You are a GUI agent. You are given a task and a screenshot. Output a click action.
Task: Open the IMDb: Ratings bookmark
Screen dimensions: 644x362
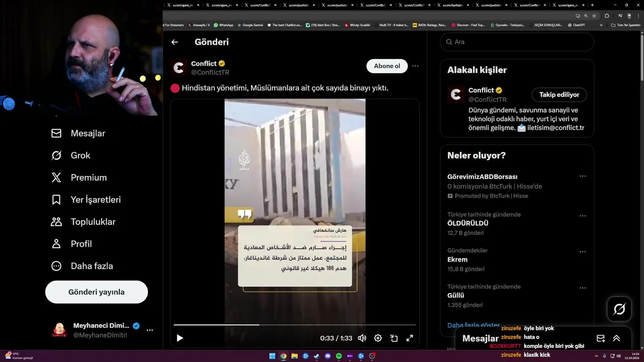coord(429,25)
